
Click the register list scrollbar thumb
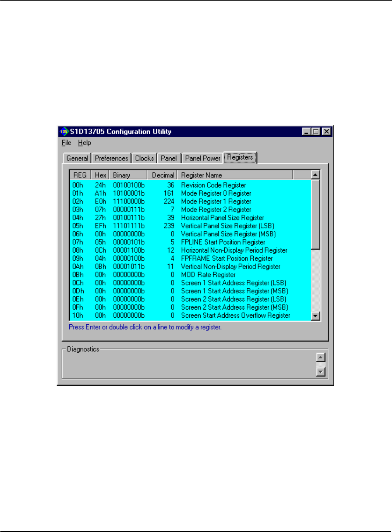click(x=316, y=214)
